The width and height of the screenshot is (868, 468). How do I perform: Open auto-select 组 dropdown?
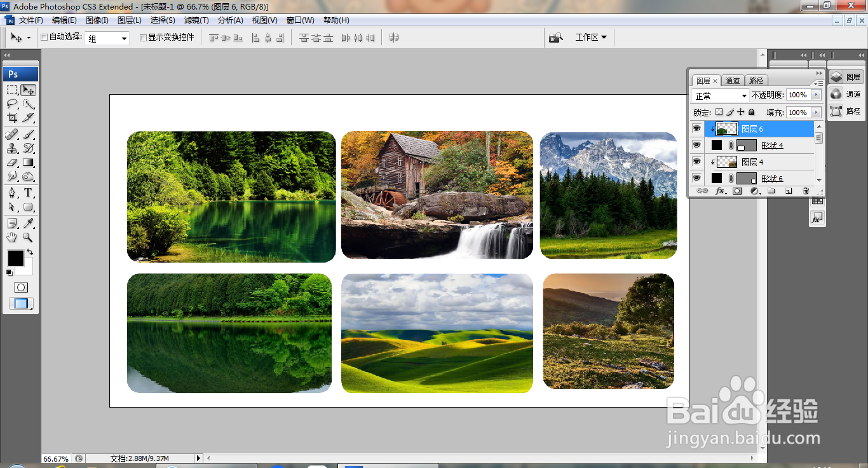107,38
